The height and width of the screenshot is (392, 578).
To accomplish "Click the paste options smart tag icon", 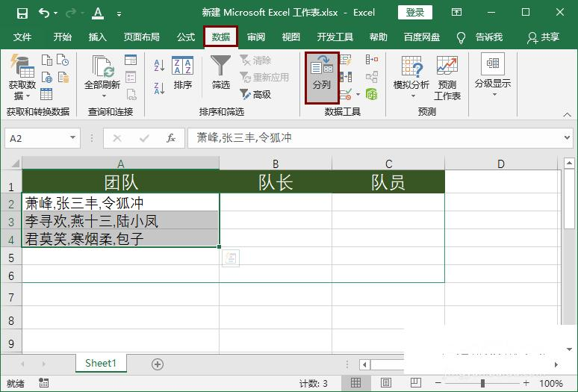I will tap(231, 258).
